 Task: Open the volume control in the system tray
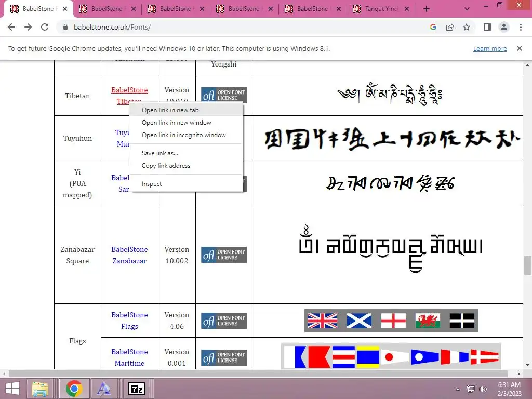tap(483, 389)
